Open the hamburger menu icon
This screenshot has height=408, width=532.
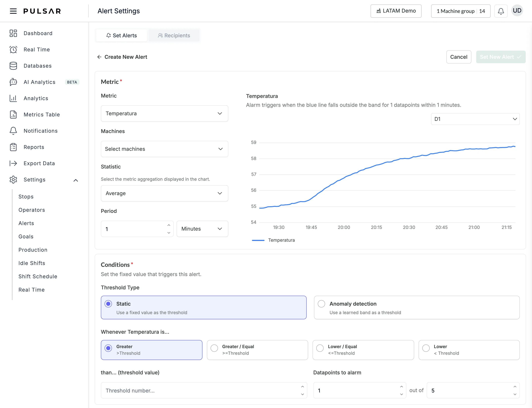click(13, 11)
